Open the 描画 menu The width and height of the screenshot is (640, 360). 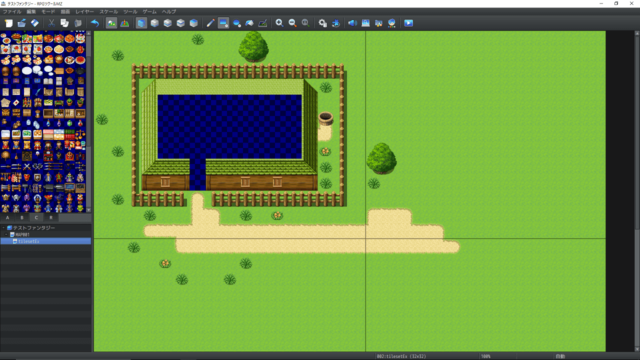tap(65, 12)
